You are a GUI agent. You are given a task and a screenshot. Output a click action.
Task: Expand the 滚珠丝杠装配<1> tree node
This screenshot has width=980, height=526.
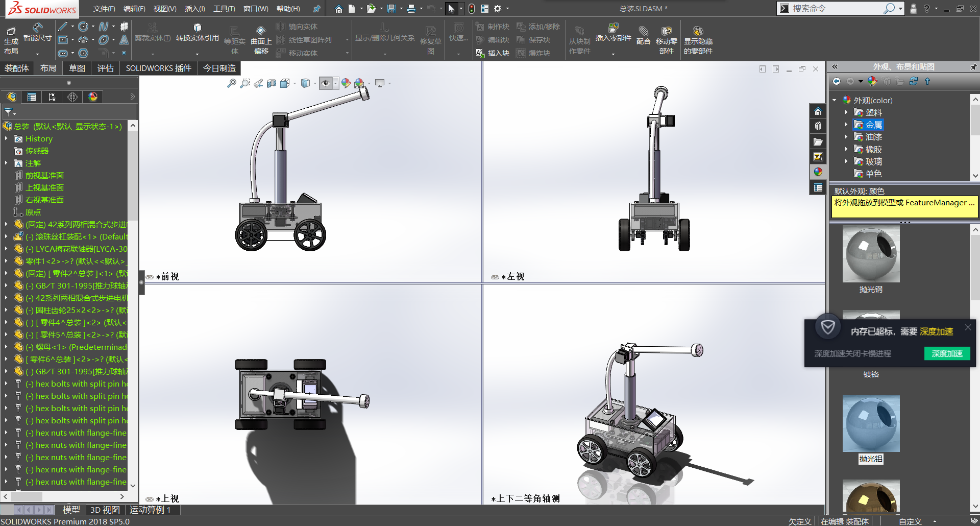click(x=6, y=236)
